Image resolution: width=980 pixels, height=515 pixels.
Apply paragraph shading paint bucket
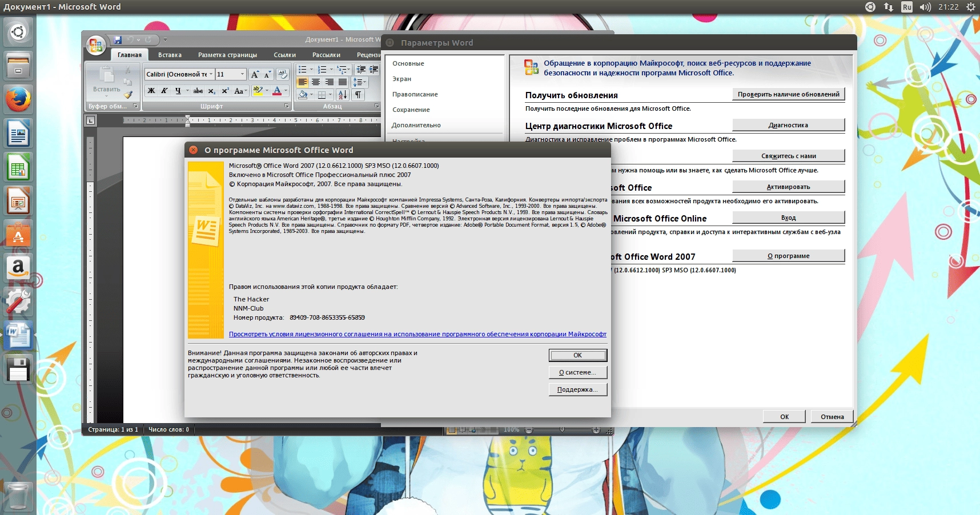[303, 95]
